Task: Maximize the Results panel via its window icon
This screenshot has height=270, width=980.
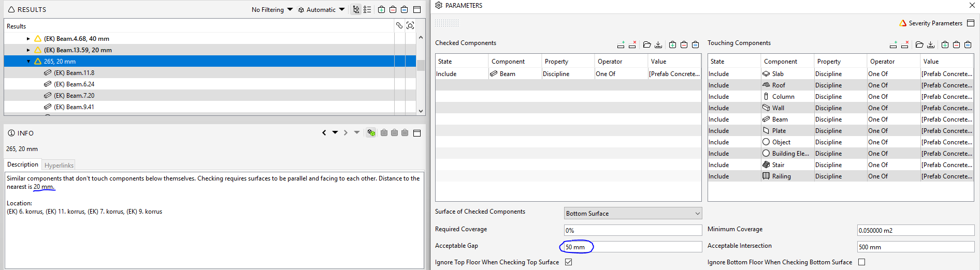Action: pyautogui.click(x=416, y=9)
